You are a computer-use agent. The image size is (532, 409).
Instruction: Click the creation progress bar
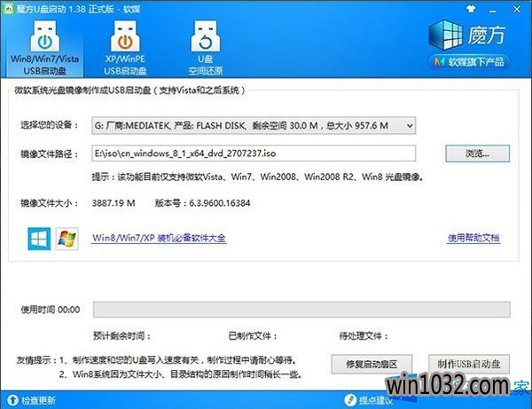pyautogui.click(x=301, y=309)
